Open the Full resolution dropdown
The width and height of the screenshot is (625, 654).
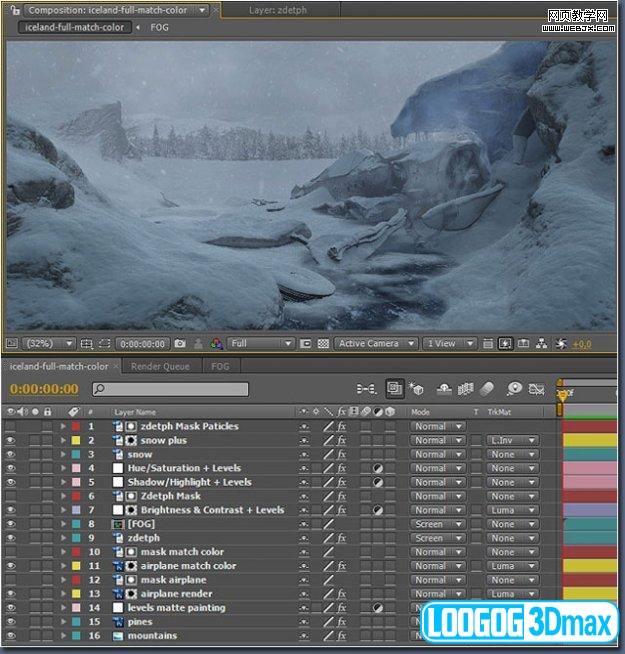coord(260,344)
